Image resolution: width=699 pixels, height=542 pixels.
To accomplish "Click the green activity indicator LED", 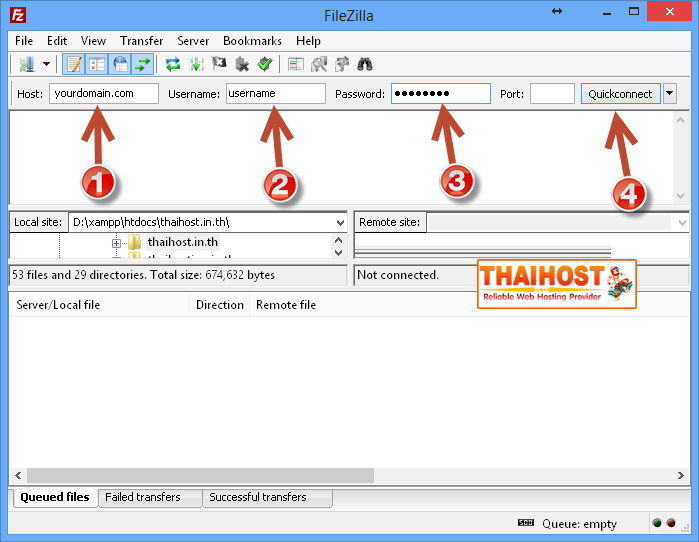I will (x=657, y=523).
